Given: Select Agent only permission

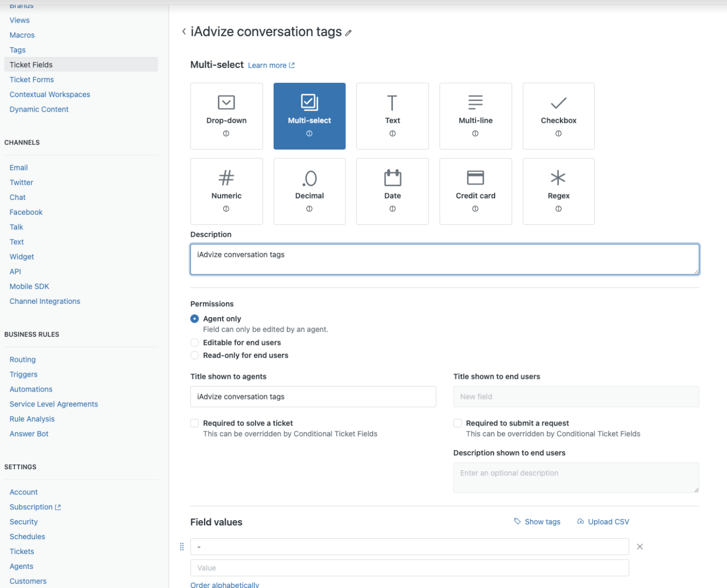Looking at the screenshot, I should [194, 319].
